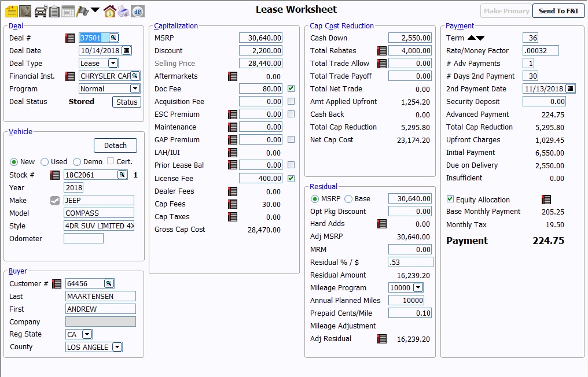Toggle the ESC Premium checkbox
The image size is (588, 377).
pos(291,114)
